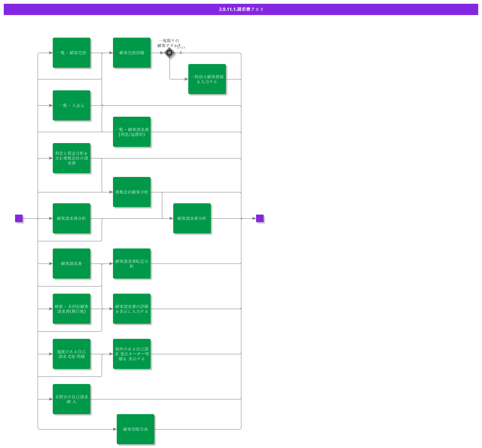Select the 未照合の自己請求 納入 node
The width and height of the screenshot is (482, 448).
coord(72,399)
